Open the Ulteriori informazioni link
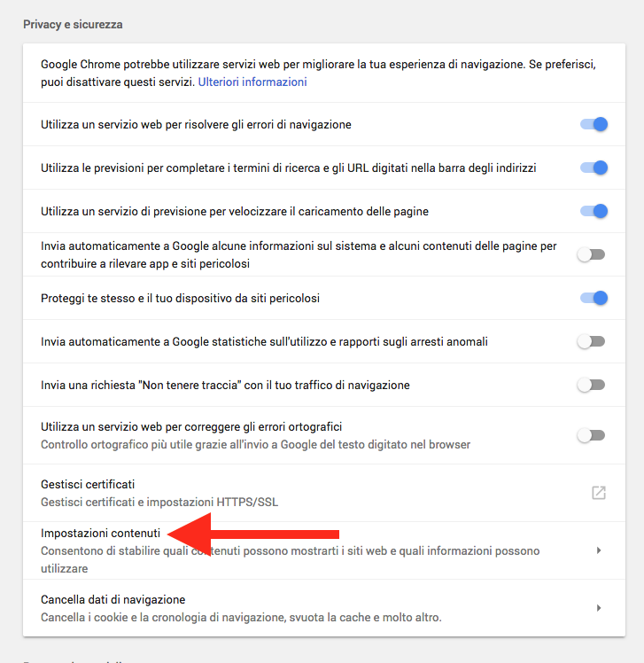644x663 pixels. coord(252,82)
